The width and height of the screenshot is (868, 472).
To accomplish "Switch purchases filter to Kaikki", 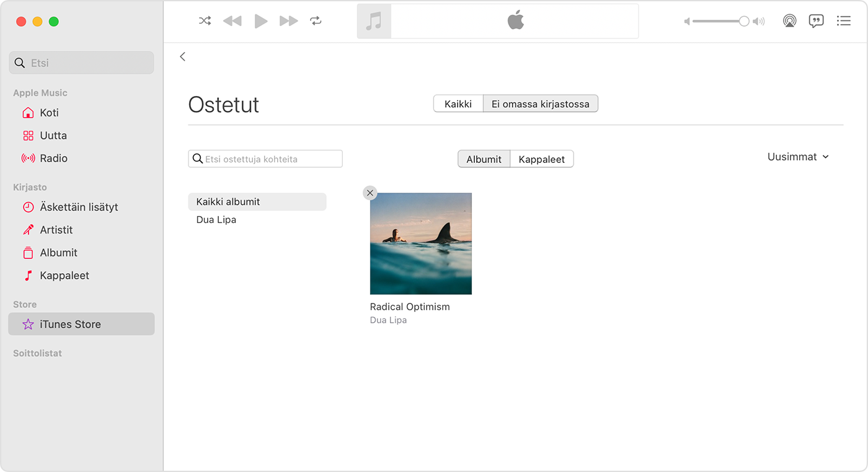I will pyautogui.click(x=458, y=103).
